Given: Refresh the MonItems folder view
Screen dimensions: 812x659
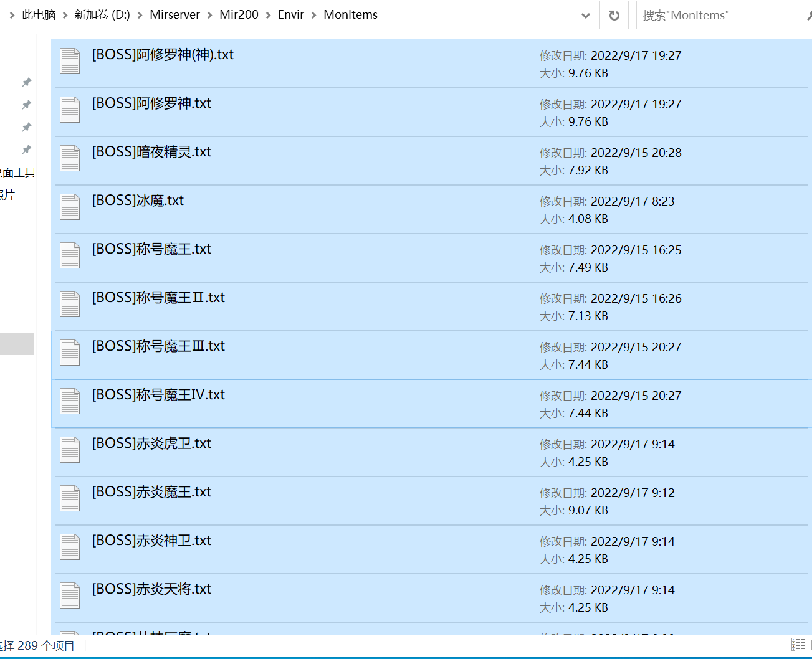Looking at the screenshot, I should tap(614, 16).
